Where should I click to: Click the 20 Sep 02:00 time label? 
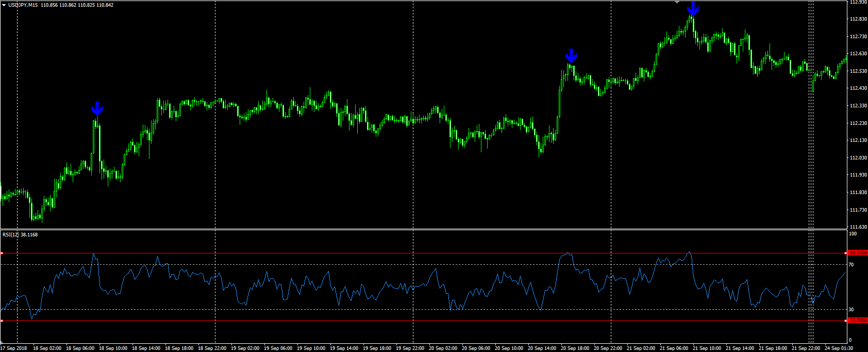(x=443, y=348)
